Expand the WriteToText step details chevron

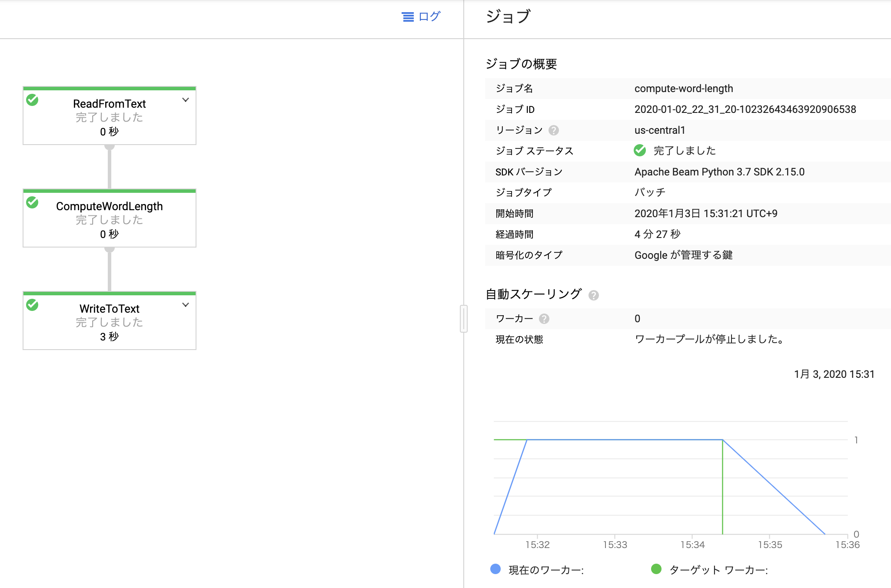point(186,304)
